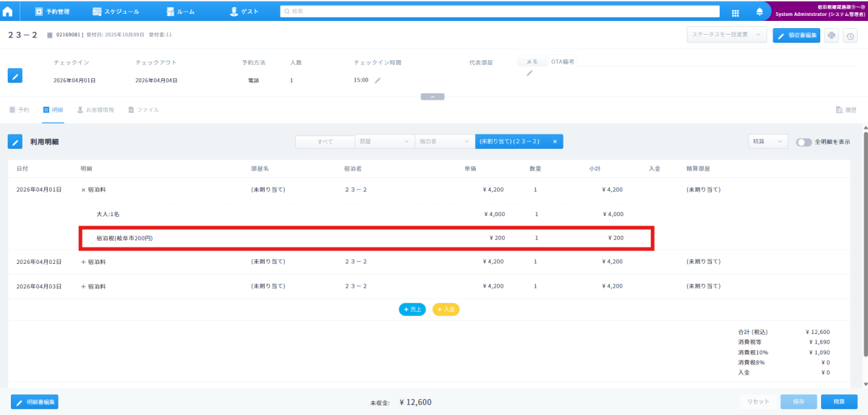868x415 pixels.
Task: Open the apps grid menu
Action: (x=735, y=12)
